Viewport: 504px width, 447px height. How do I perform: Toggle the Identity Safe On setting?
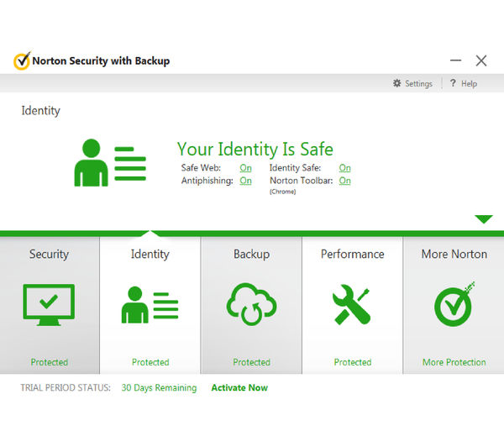[345, 168]
